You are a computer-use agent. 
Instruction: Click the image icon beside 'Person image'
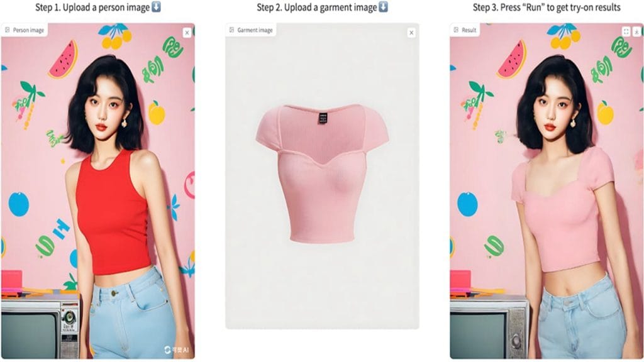pyautogui.click(x=8, y=30)
